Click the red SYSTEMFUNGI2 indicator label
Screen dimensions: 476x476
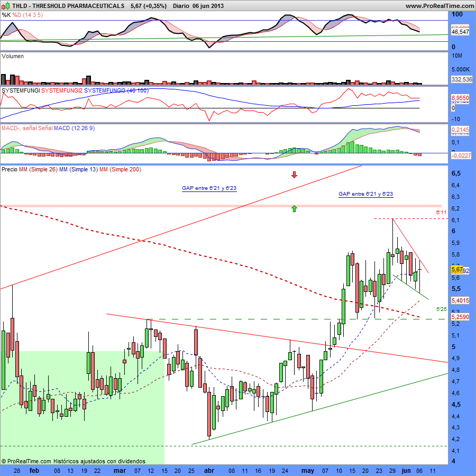tap(62, 90)
